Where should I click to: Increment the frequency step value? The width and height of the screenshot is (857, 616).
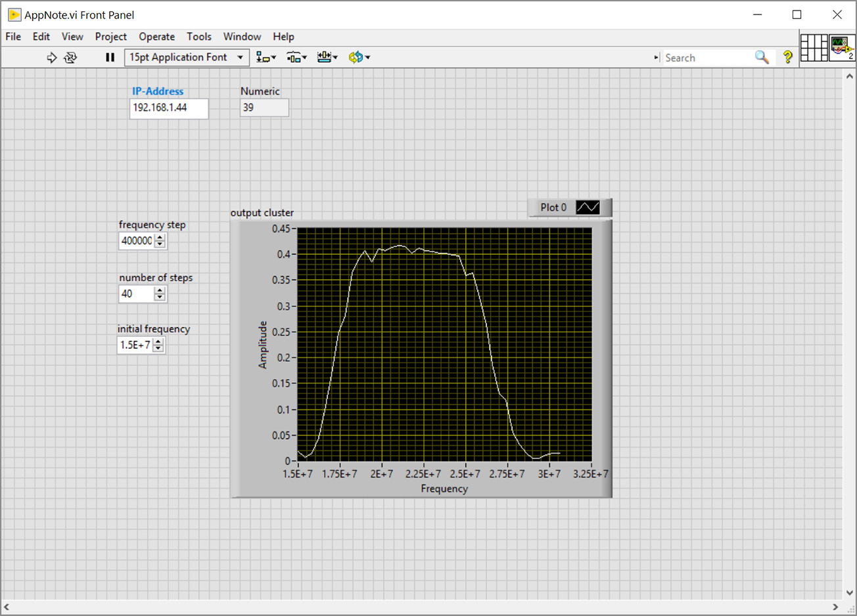160,238
